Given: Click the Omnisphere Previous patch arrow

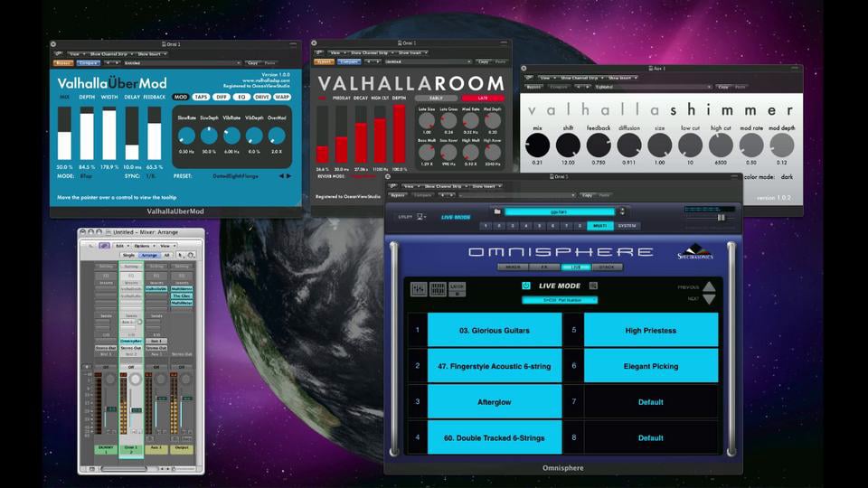Looking at the screenshot, I should click(709, 286).
